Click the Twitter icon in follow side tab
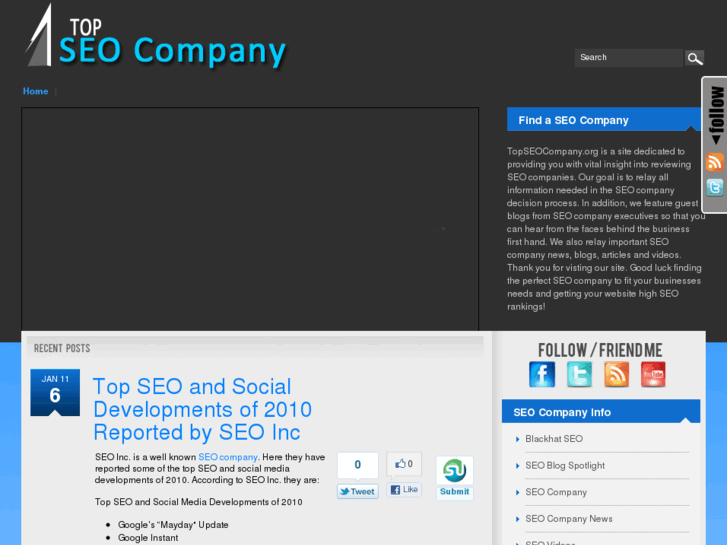This screenshot has width=727, height=545. click(714, 188)
